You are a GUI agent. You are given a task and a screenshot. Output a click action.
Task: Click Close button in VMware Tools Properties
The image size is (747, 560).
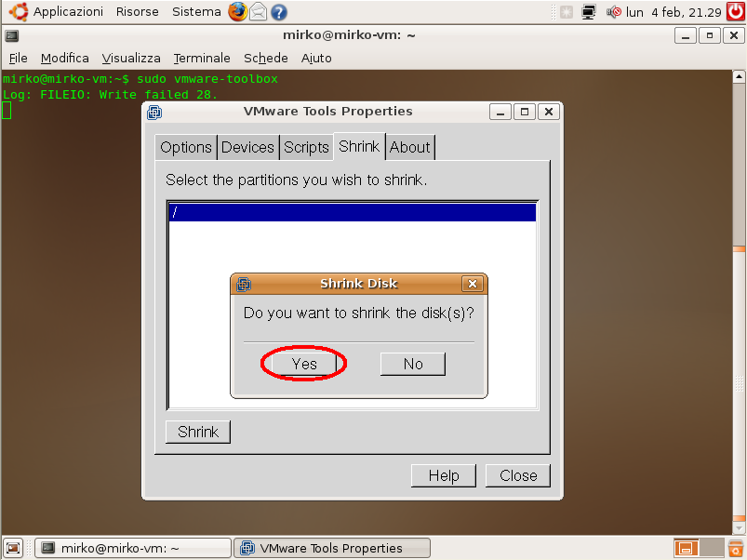tap(518, 475)
